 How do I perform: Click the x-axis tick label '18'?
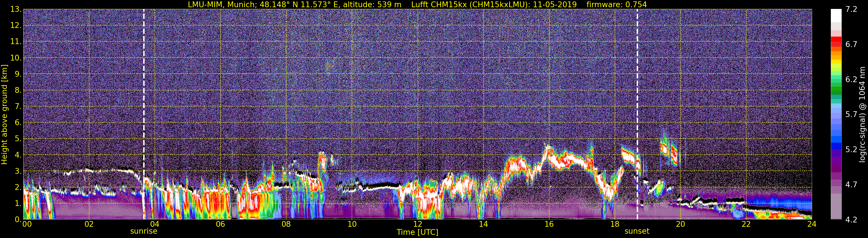click(x=614, y=224)
